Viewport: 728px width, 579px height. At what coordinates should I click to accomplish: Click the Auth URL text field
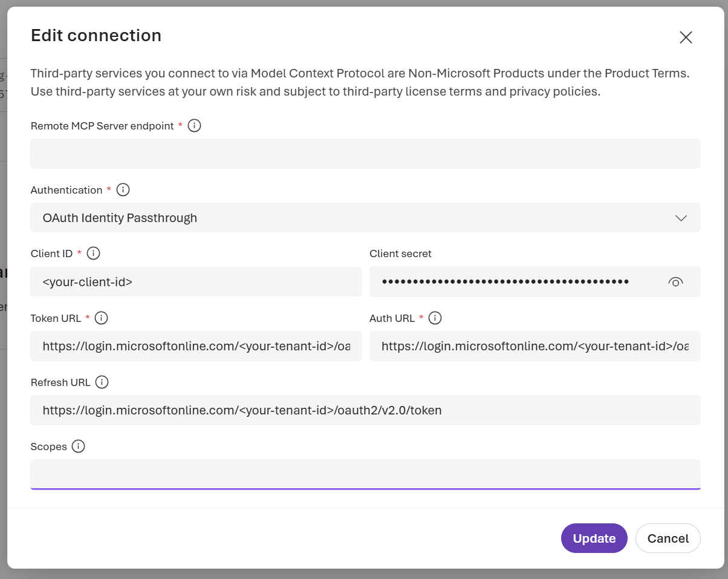tap(535, 346)
